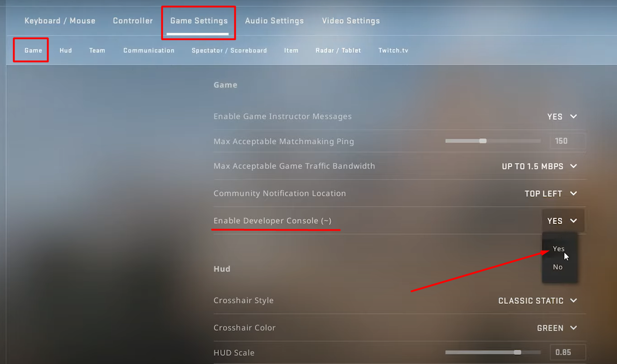The image size is (617, 364).
Task: Expand the Max Acceptable Game Traffic Bandwidth dropdown
Action: pyautogui.click(x=539, y=166)
